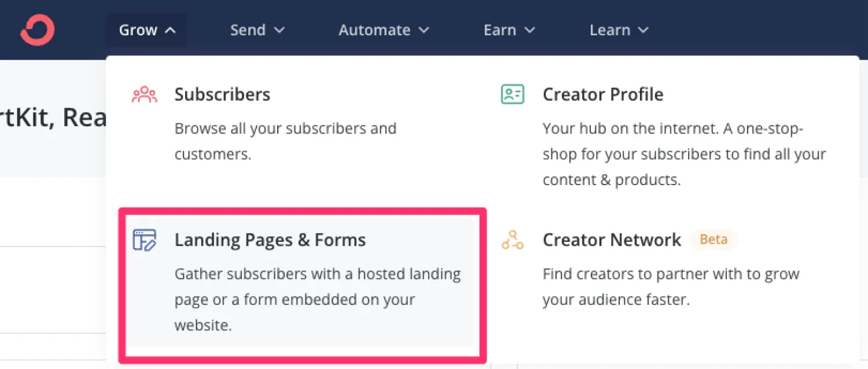
Task: Select the Creator Profile heading
Action: 602,94
